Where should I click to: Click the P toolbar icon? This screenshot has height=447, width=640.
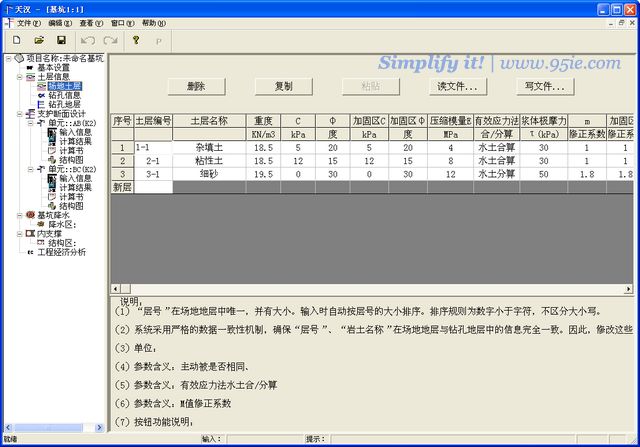[158, 40]
